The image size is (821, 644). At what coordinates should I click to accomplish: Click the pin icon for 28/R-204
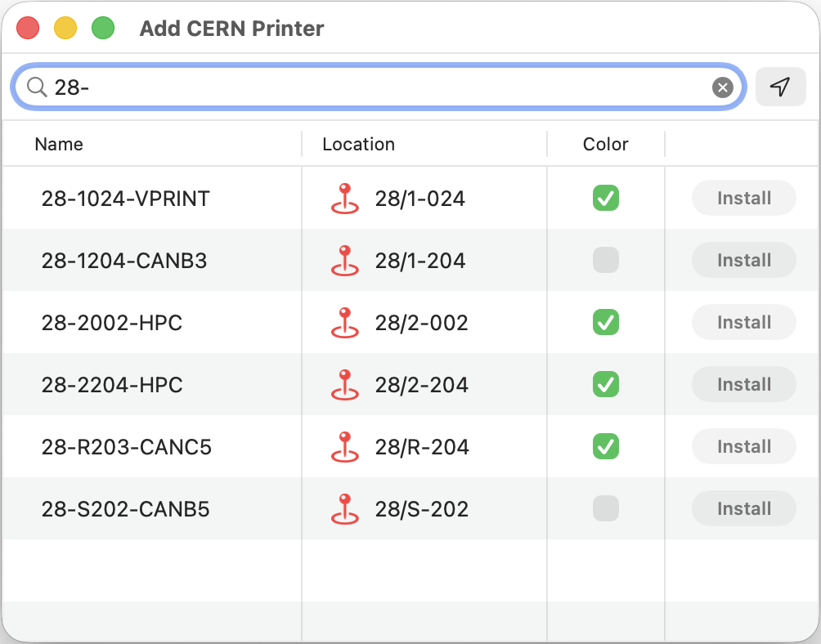[x=344, y=447]
